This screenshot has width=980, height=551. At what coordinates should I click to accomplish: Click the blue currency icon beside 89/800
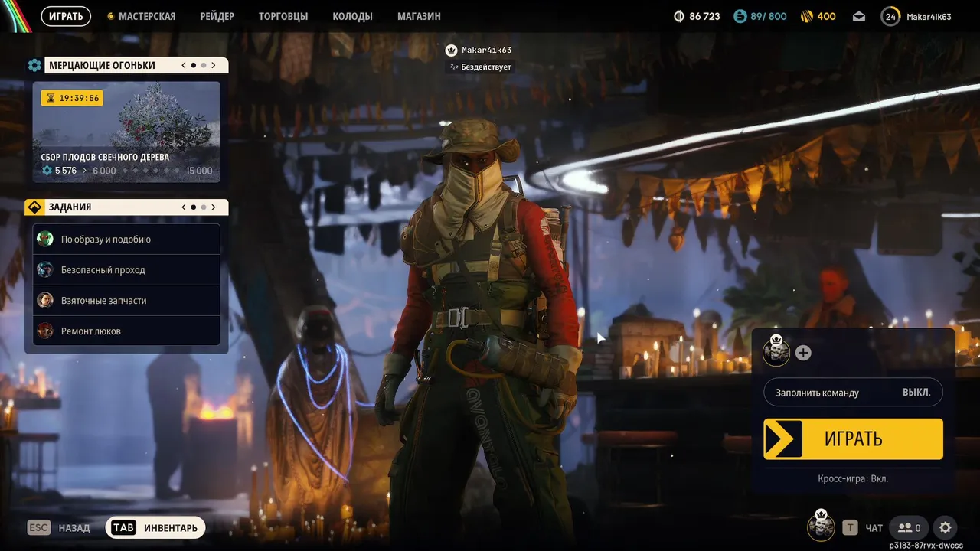(740, 16)
